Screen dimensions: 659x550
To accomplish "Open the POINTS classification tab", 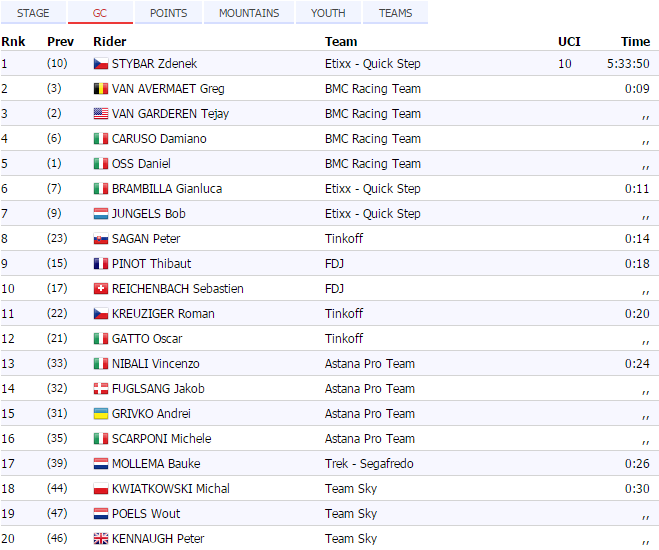I will click(x=168, y=13).
